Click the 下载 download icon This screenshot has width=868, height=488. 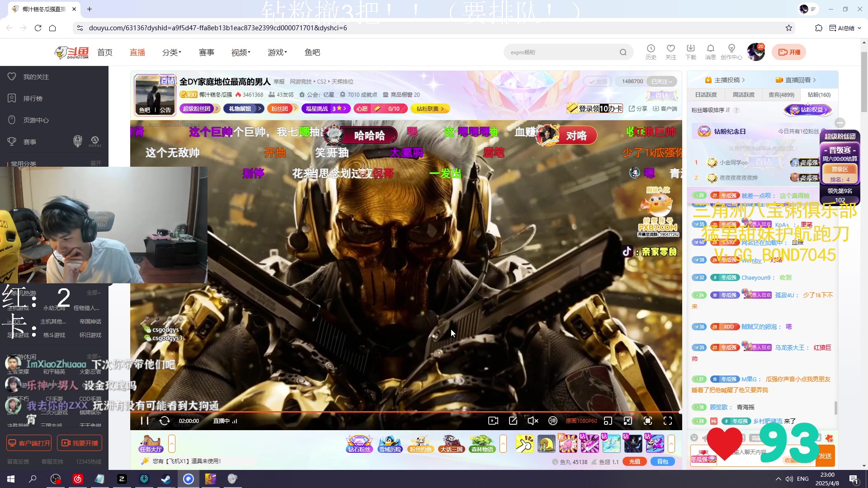(690, 52)
